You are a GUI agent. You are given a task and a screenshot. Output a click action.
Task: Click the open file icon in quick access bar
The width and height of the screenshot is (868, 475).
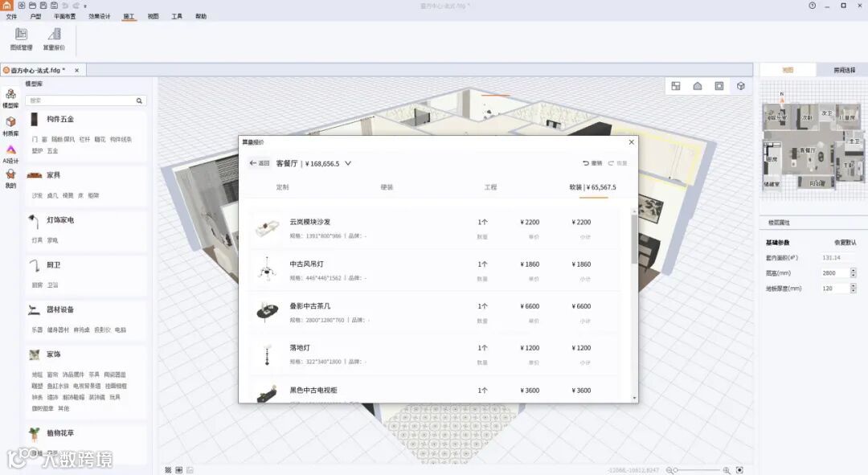click(33, 6)
